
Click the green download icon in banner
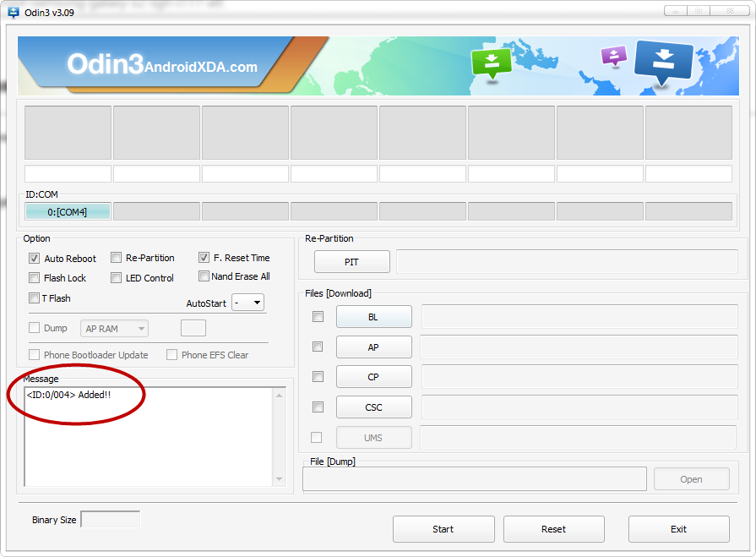(x=492, y=63)
